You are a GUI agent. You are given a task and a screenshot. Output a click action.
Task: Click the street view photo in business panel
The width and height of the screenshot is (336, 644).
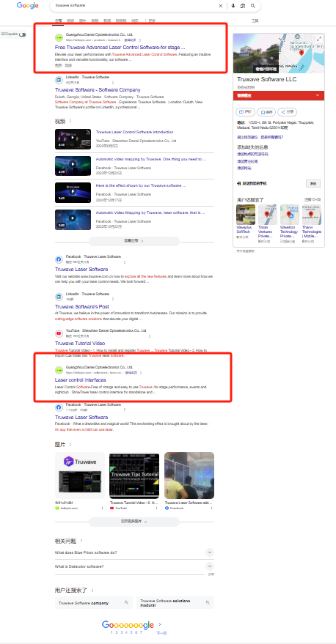coord(256,53)
